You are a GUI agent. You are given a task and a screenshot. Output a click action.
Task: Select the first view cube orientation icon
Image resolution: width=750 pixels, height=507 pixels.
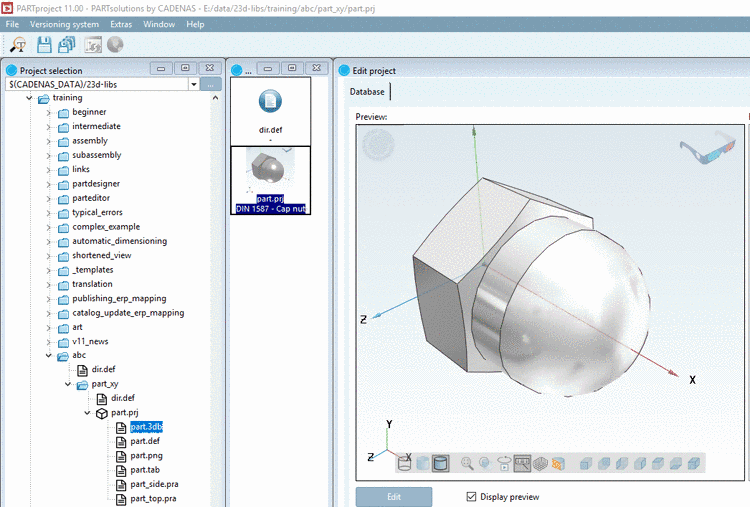(x=586, y=463)
